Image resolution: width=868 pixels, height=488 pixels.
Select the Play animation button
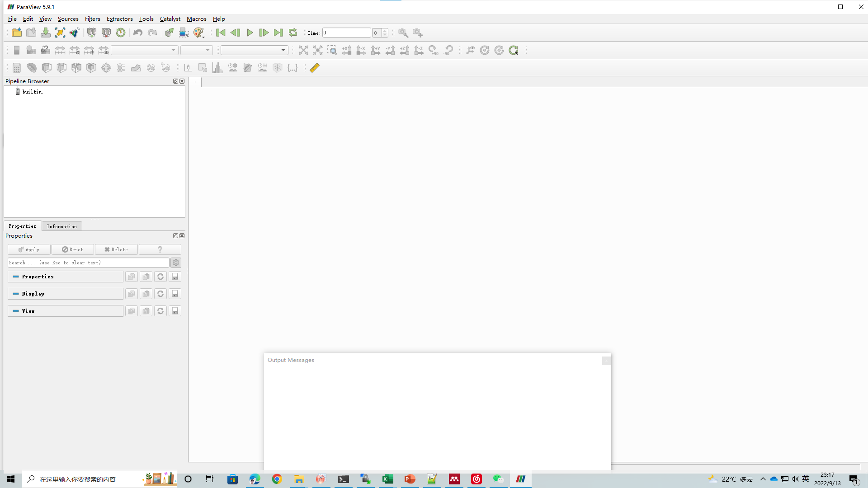[x=249, y=33]
